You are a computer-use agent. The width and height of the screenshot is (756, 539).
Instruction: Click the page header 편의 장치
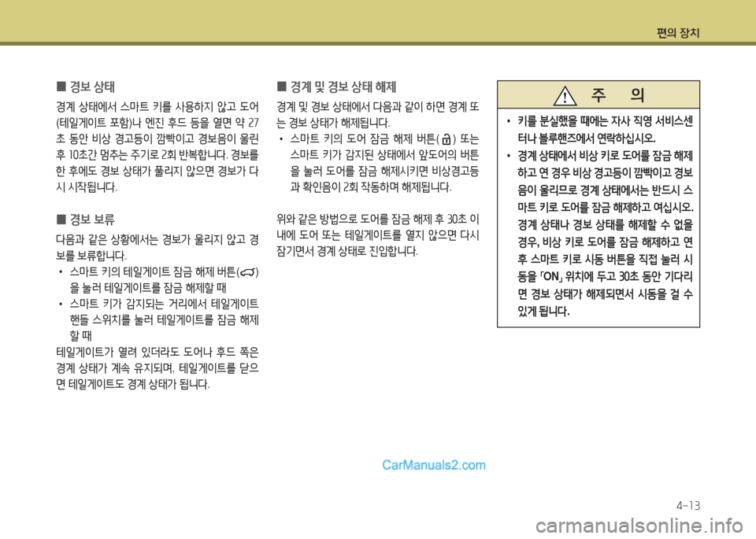pos(678,33)
